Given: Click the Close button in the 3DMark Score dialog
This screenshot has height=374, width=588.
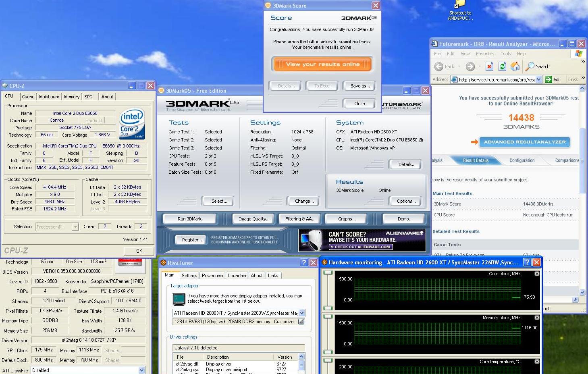Looking at the screenshot, I should [x=359, y=104].
